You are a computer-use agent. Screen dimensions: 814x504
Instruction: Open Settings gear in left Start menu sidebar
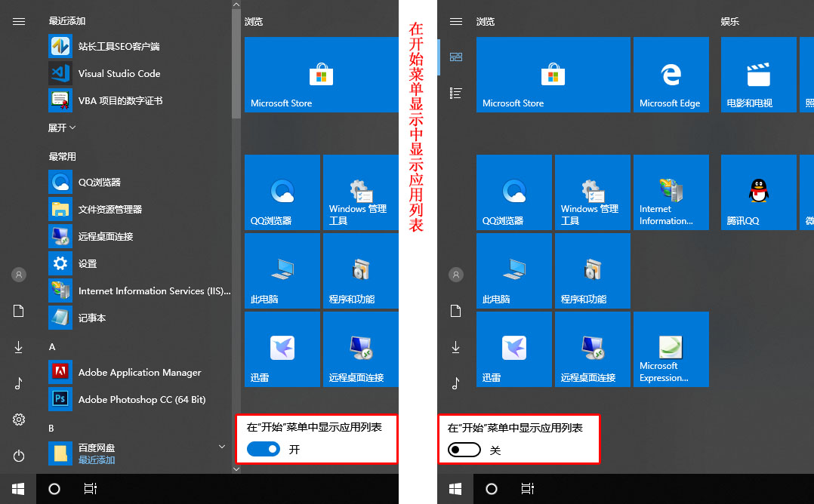click(x=19, y=419)
